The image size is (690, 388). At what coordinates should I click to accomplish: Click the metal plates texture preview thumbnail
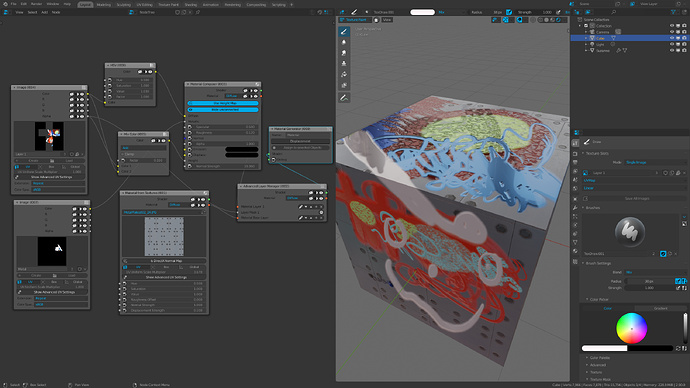[x=164, y=236]
